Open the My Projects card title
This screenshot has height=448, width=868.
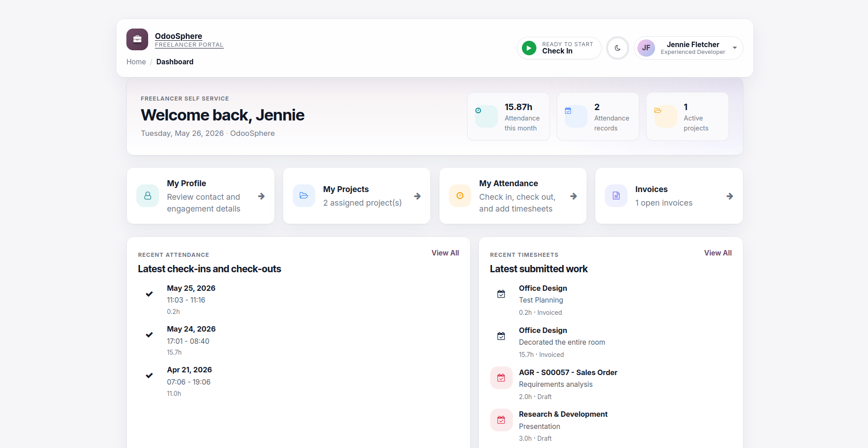(x=346, y=189)
